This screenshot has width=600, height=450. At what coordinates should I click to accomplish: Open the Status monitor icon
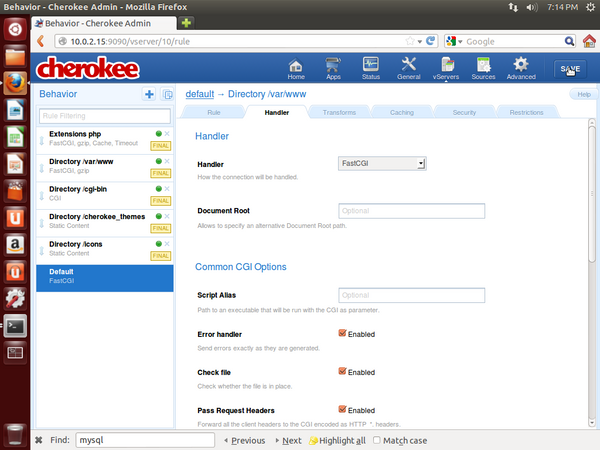(x=371, y=68)
